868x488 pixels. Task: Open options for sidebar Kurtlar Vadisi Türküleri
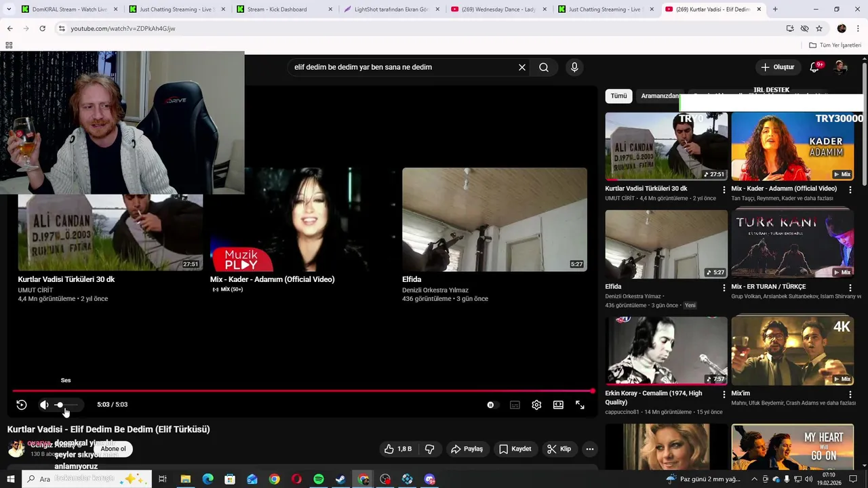pyautogui.click(x=724, y=190)
